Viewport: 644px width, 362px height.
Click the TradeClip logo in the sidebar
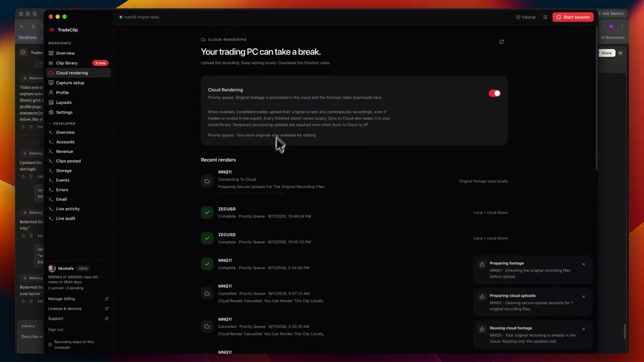pyautogui.click(x=51, y=30)
